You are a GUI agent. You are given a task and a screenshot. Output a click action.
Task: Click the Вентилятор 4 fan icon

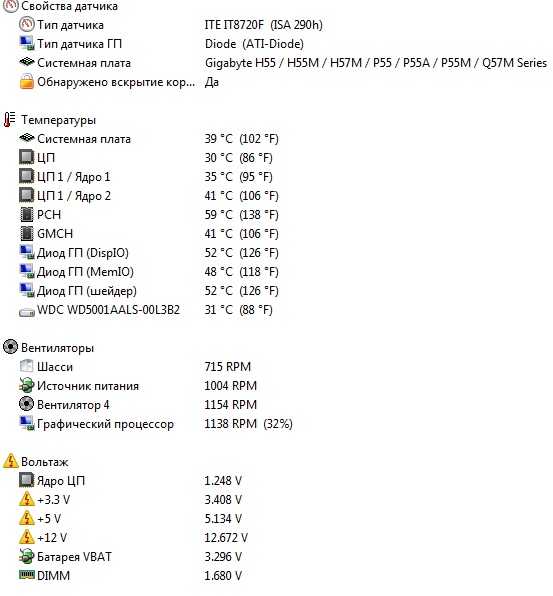(27, 404)
